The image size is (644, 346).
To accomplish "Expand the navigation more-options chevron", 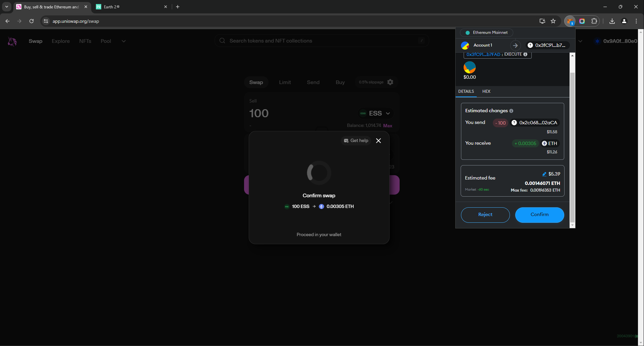I will click(123, 41).
